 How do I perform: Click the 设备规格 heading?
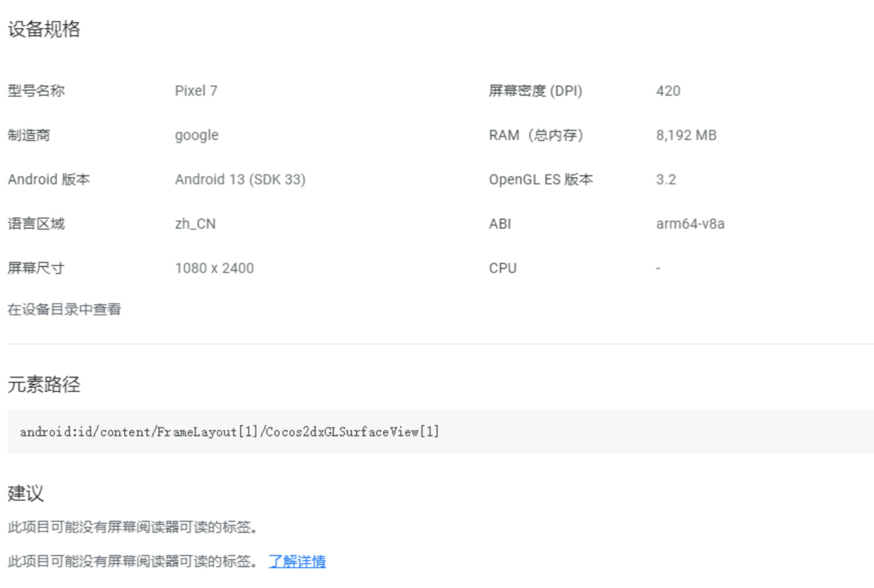[44, 29]
